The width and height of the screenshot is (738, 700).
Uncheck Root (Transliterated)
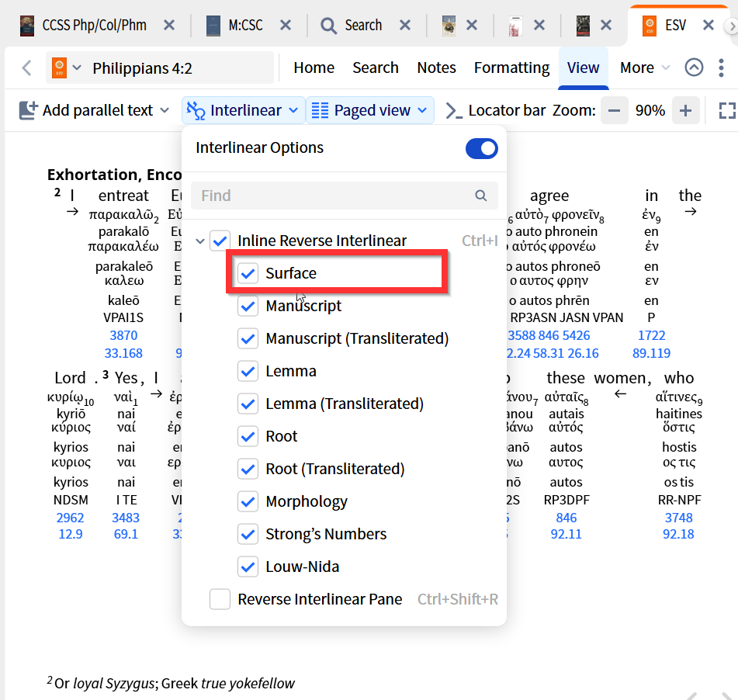point(248,469)
